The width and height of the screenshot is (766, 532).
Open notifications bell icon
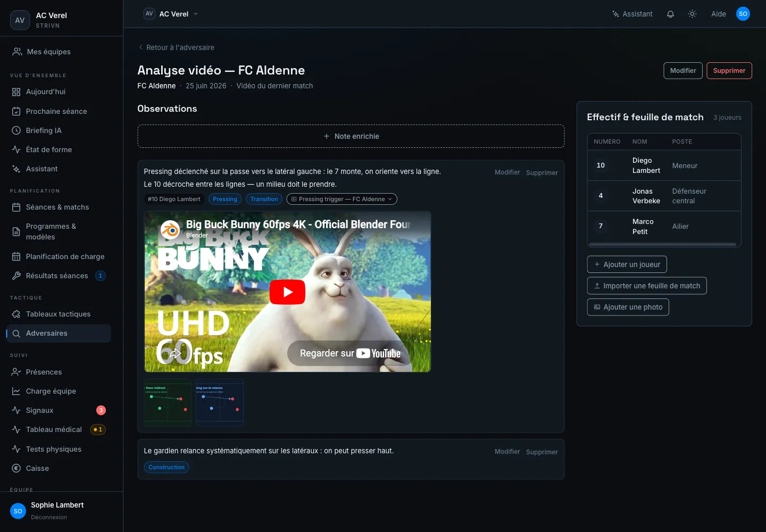point(670,14)
